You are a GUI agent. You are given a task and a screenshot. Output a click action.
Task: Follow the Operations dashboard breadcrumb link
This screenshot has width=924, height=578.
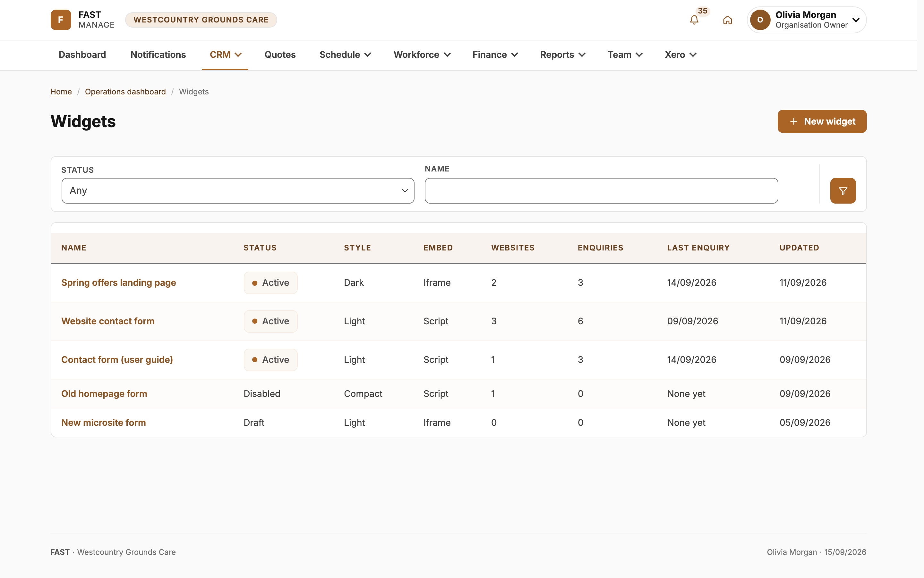tap(125, 92)
